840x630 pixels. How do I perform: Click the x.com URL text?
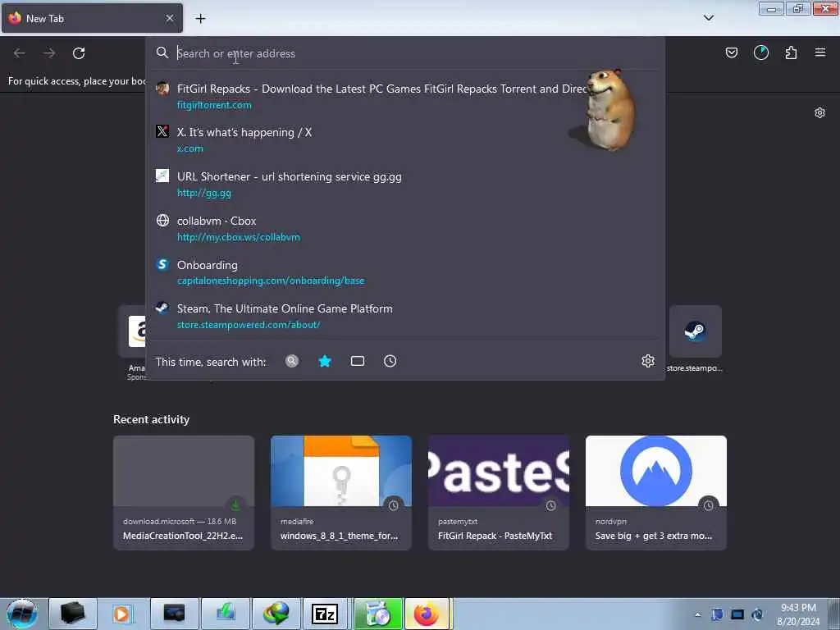(190, 148)
